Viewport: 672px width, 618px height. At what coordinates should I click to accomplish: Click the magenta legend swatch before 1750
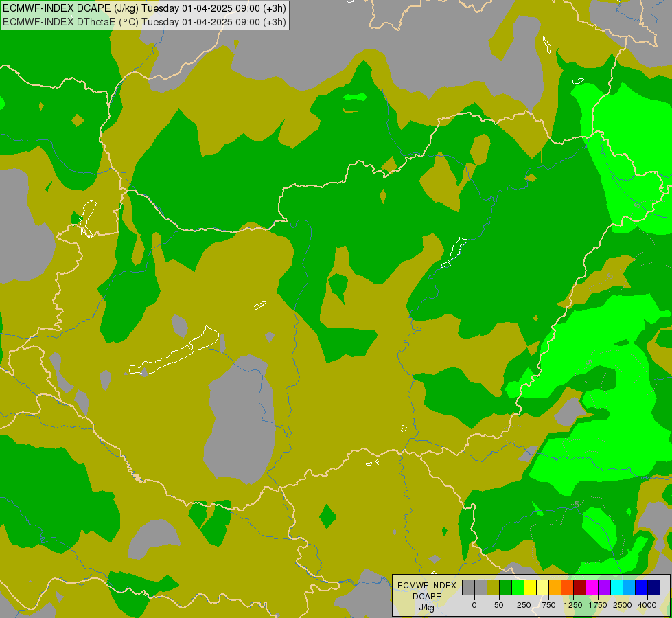click(592, 588)
